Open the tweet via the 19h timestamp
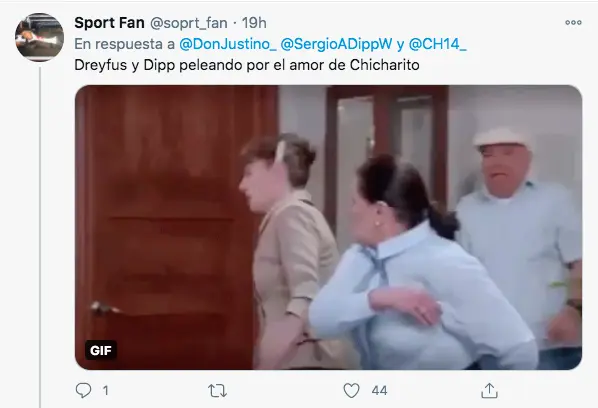This screenshot has height=408, width=598. pyautogui.click(x=254, y=23)
